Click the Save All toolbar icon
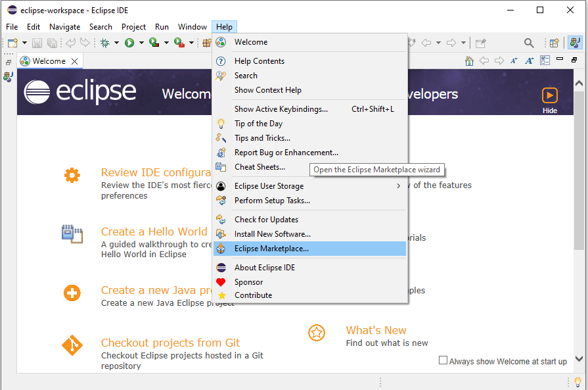The height and width of the screenshot is (390, 588). tap(52, 43)
